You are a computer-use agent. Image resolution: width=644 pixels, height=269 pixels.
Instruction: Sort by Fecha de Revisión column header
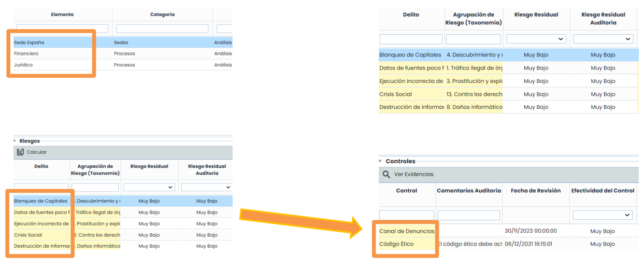pyautogui.click(x=535, y=191)
